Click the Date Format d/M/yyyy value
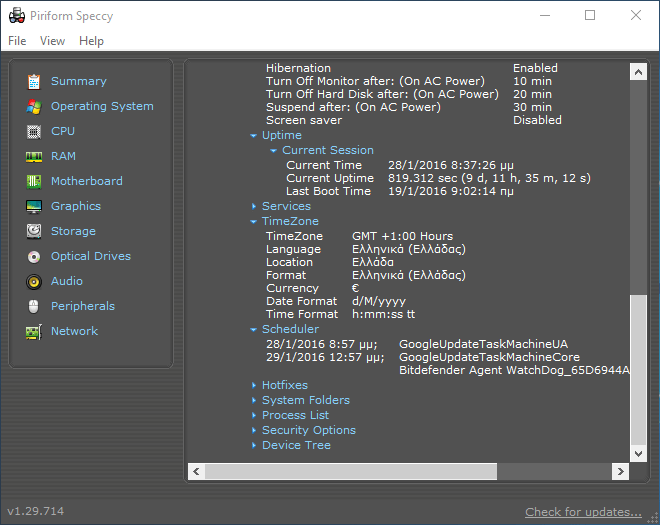This screenshot has width=660, height=525. (379, 301)
